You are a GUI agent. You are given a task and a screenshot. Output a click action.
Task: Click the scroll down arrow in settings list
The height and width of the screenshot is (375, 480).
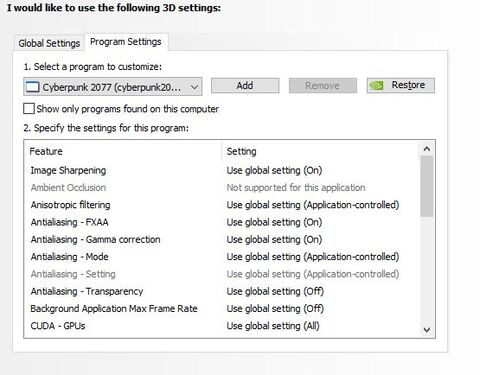coord(427,330)
